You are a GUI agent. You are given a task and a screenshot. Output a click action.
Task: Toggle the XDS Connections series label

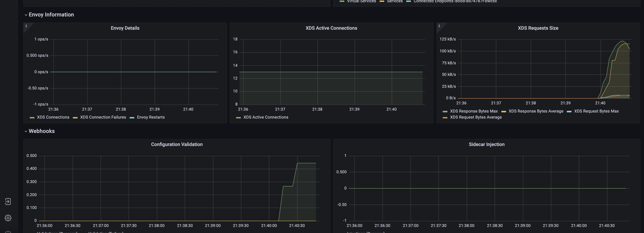[x=53, y=117]
